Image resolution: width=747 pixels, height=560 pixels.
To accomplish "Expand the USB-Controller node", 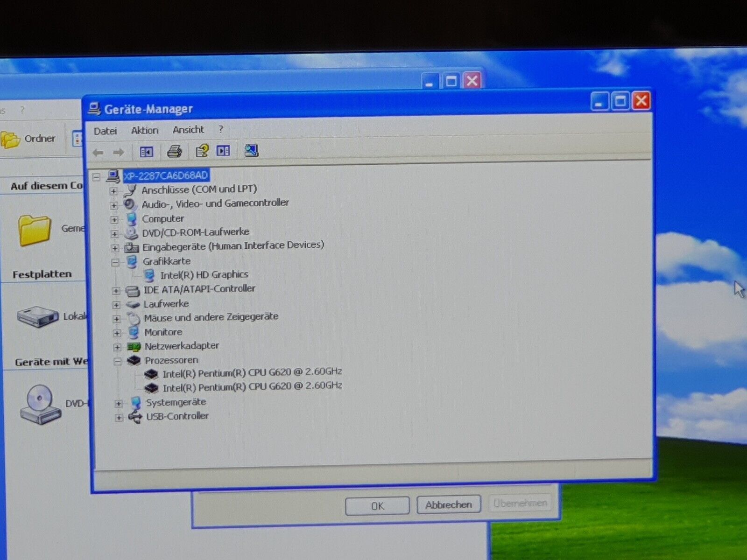I will [x=119, y=418].
